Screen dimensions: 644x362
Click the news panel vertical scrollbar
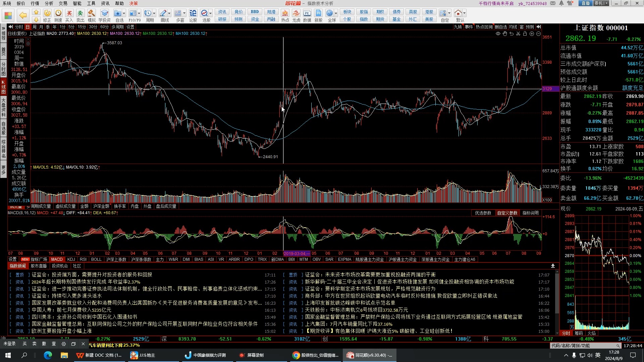click(557, 292)
